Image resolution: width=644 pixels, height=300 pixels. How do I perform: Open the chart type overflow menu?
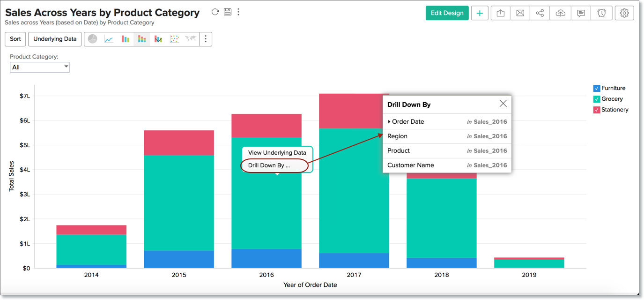pyautogui.click(x=206, y=39)
